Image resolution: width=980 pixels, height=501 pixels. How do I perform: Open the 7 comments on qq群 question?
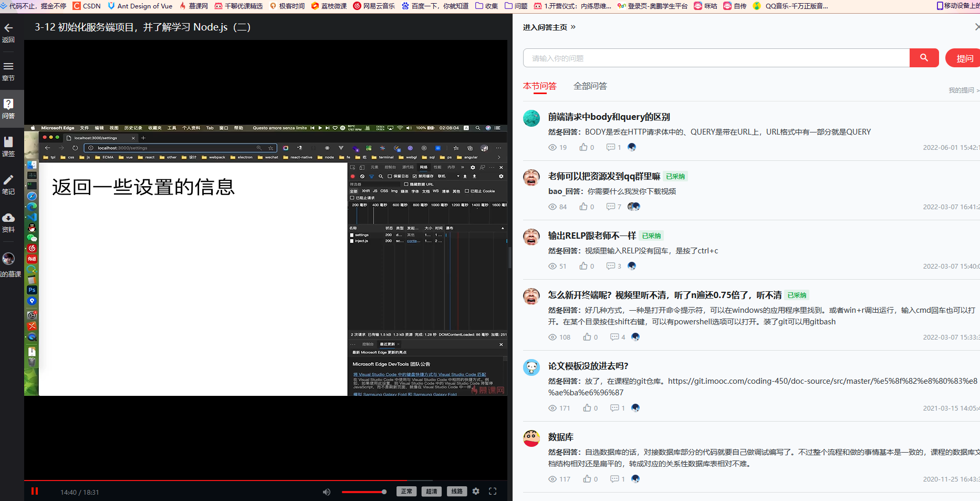click(613, 207)
